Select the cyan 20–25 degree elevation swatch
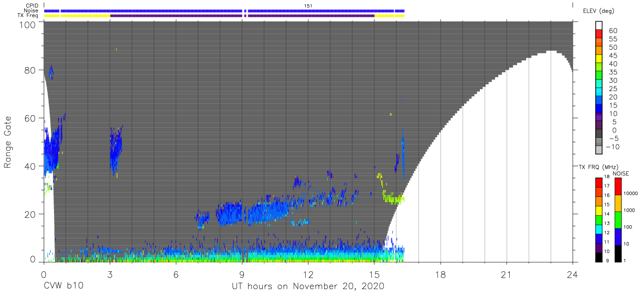Viewport: 644px width, 297px height. click(599, 92)
